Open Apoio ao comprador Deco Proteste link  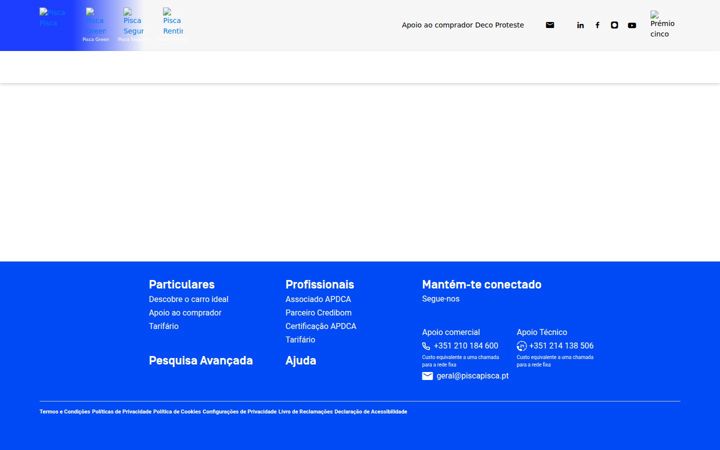pos(462,25)
